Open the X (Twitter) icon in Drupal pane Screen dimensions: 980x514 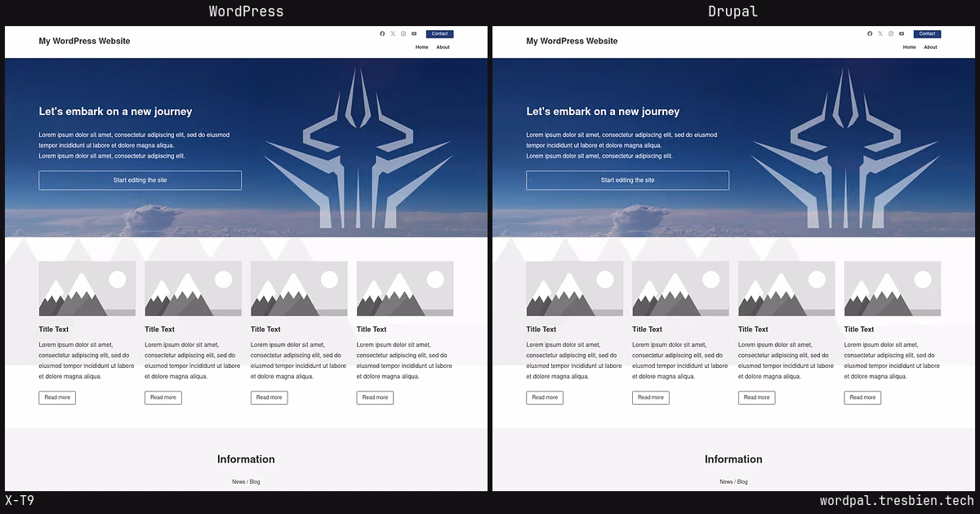(880, 33)
